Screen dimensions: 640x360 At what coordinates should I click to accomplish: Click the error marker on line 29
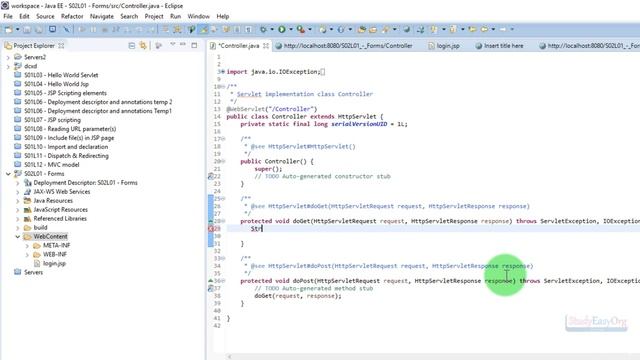[211, 229]
